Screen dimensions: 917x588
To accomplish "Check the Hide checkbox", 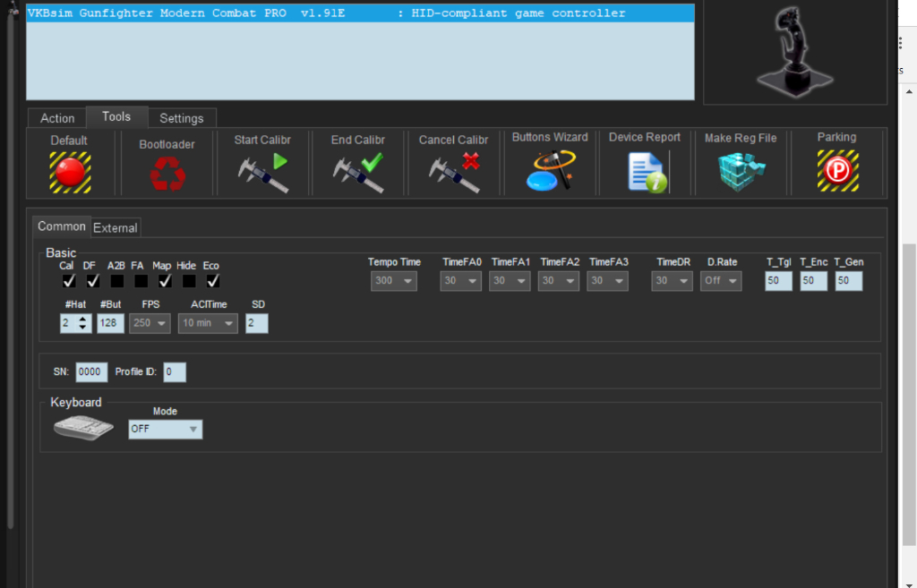I will 189,281.
